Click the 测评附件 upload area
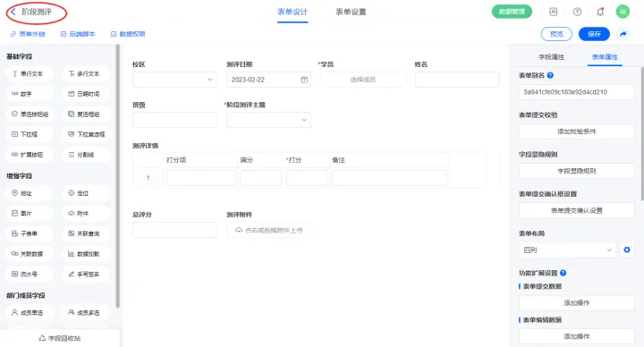Viewport: 644px width, 347px height. pos(268,230)
